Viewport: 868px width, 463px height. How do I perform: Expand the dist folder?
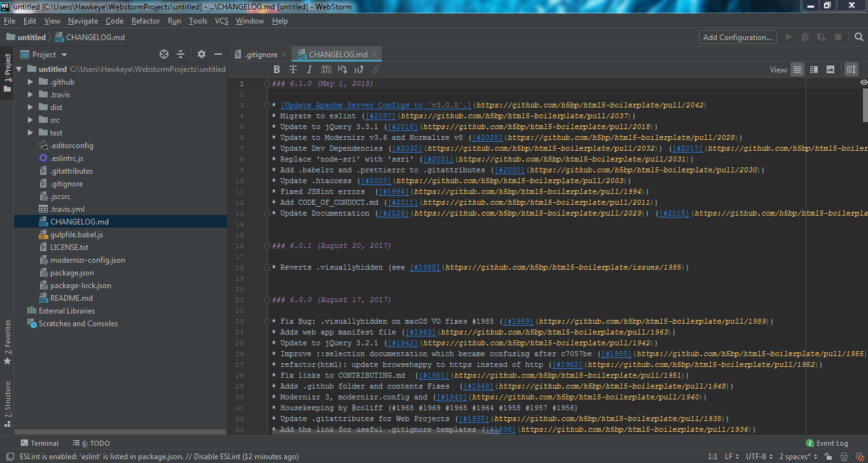31,107
